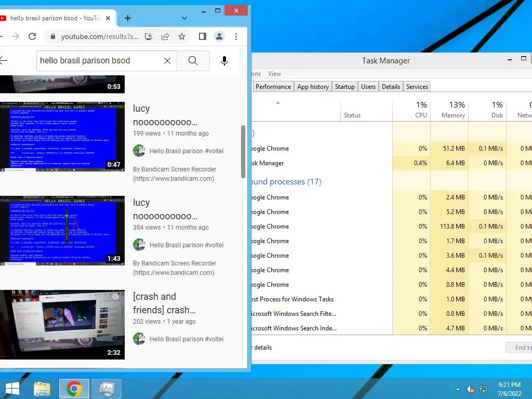Open the Windows Start button
This screenshot has height=399, width=532.
(x=12, y=389)
